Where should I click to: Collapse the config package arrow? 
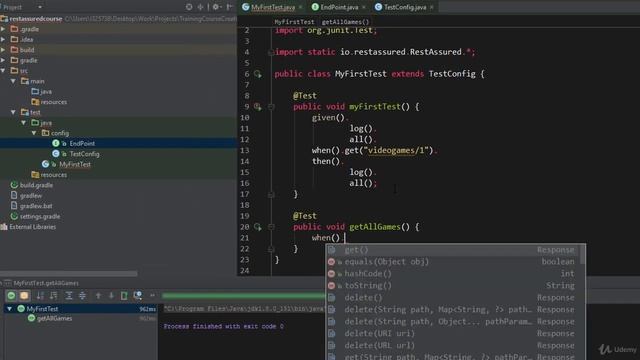(34, 133)
